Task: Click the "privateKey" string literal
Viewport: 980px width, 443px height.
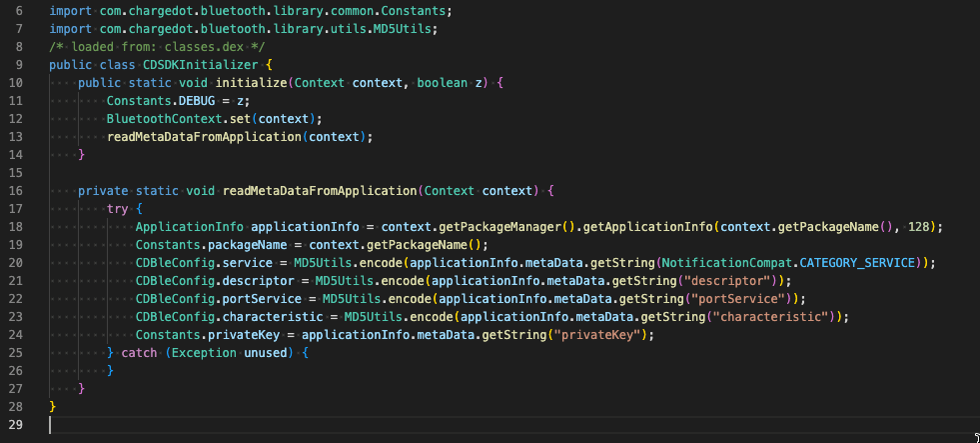Action: [x=595, y=335]
